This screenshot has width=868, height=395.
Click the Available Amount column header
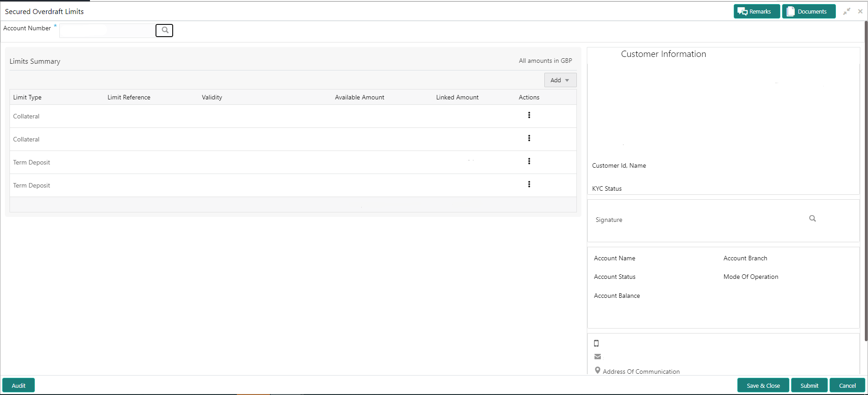[359, 97]
